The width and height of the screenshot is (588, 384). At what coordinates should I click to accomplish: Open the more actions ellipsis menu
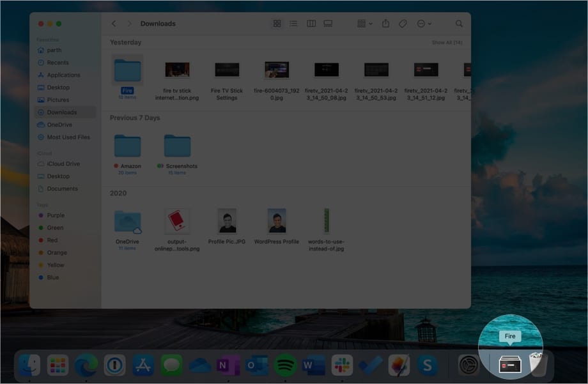tap(424, 24)
